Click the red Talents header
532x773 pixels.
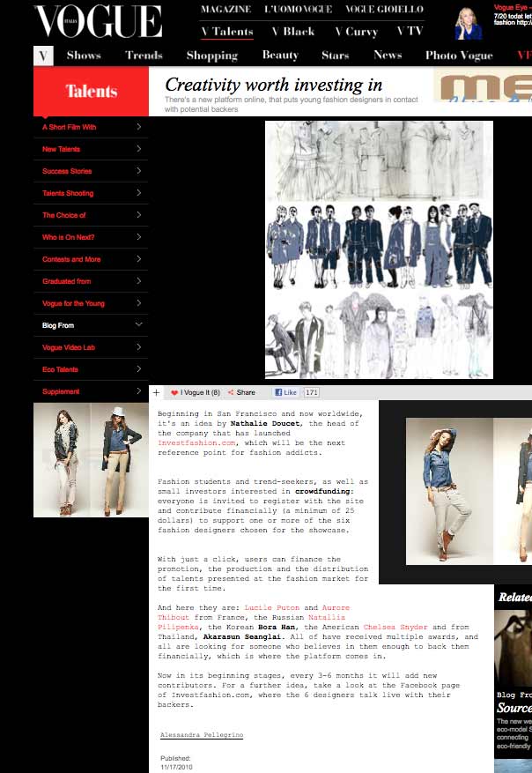click(x=91, y=91)
